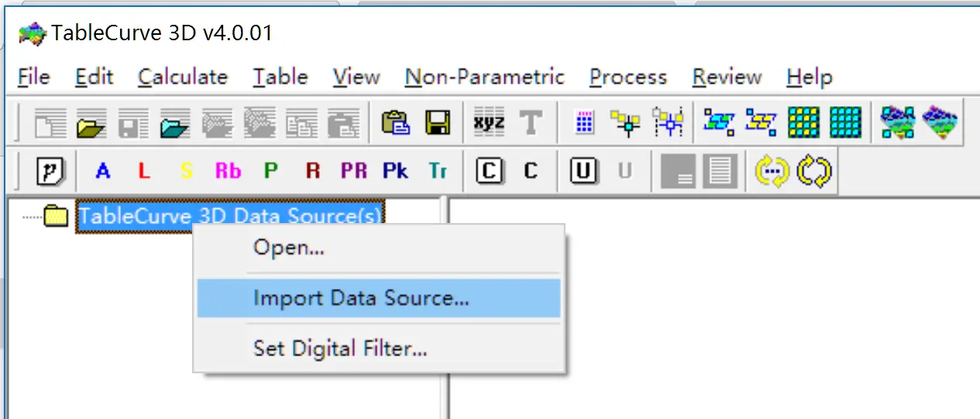Click the dark red R toolbar button
Viewport: 980px width, 419px height.
point(312,171)
